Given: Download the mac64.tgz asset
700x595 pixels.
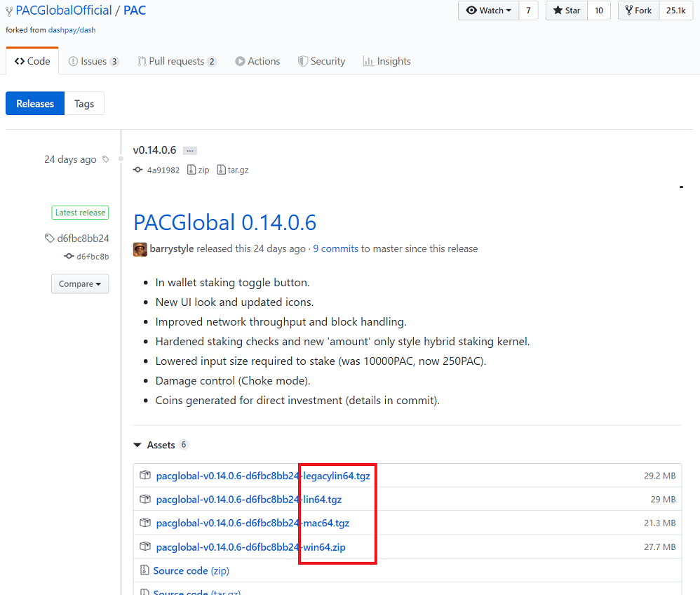Looking at the screenshot, I should click(x=253, y=523).
